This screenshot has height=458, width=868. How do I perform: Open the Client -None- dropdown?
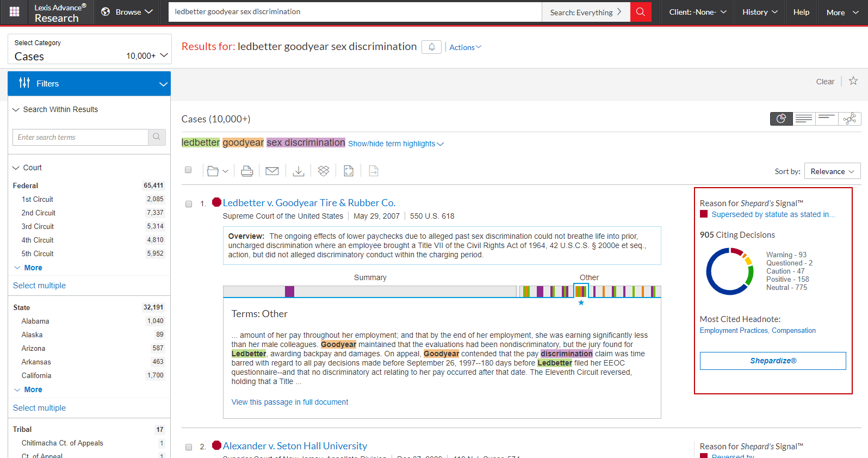[x=698, y=12]
